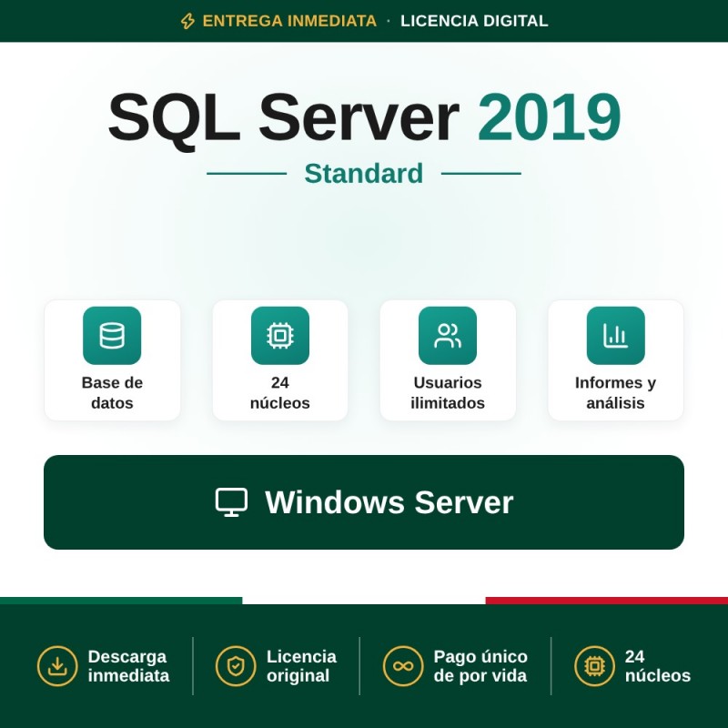Click the CPU chip icon in the feature card
This screenshot has width=728, height=728.
280,336
